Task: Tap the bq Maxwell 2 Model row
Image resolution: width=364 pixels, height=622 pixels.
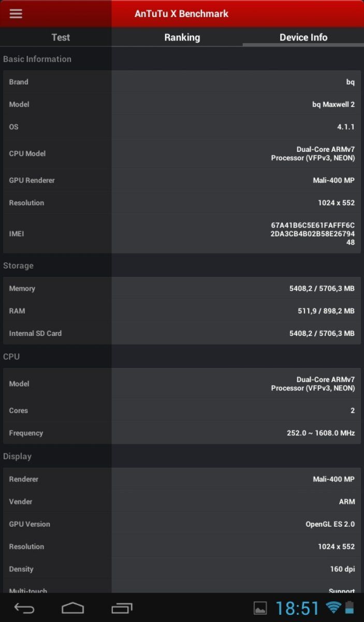Action: [182, 104]
